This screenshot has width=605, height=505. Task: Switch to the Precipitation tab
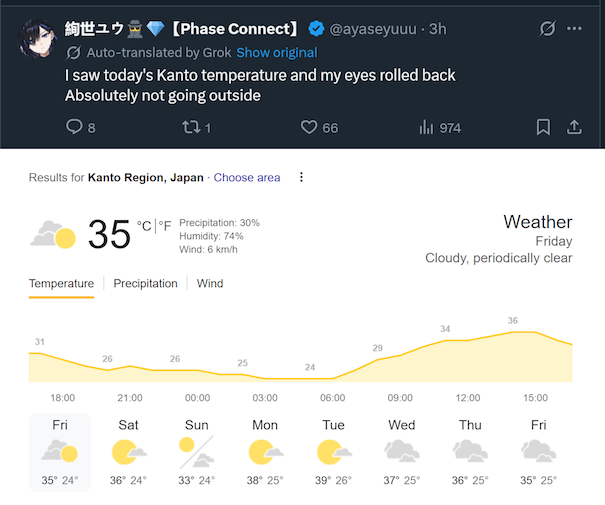point(145,283)
